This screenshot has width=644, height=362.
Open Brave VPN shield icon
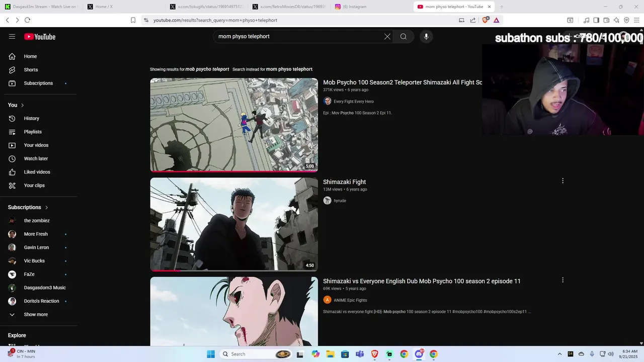[x=626, y=20]
